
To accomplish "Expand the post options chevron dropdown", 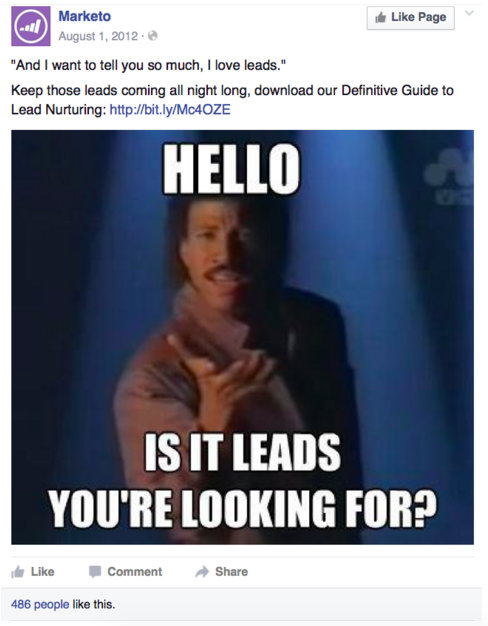I will 470,13.
